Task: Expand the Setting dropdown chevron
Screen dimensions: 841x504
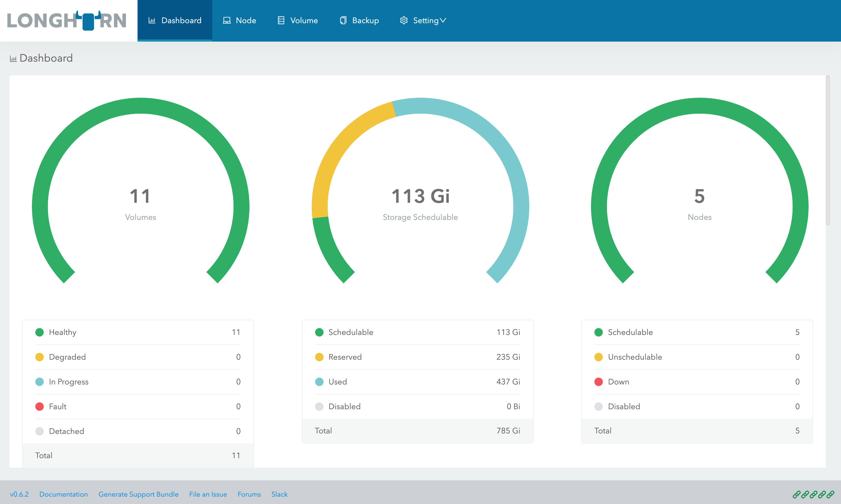Action: coord(443,20)
